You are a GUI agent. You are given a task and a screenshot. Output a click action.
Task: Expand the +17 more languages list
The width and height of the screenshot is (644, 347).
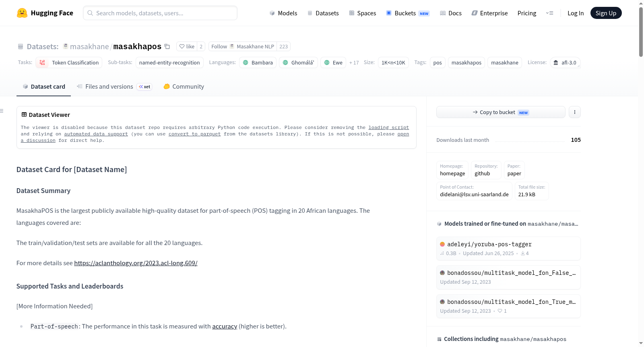(354, 62)
